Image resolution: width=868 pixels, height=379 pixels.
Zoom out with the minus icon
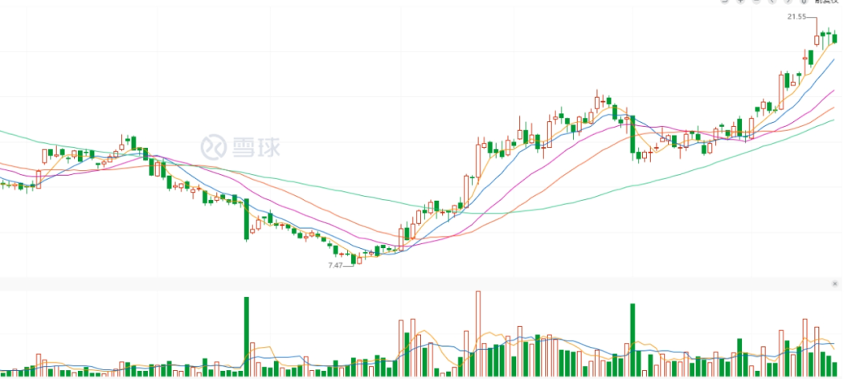[x=755, y=2]
